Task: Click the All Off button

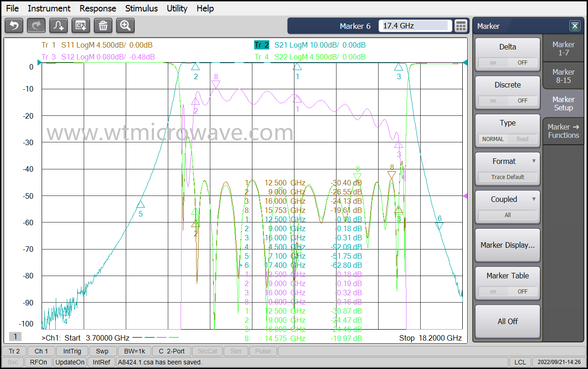Action: (507, 321)
